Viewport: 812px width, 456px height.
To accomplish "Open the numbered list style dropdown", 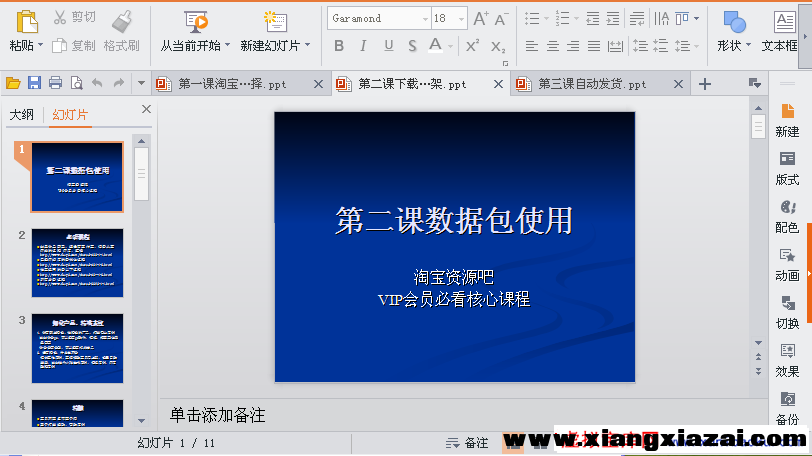I will point(576,19).
